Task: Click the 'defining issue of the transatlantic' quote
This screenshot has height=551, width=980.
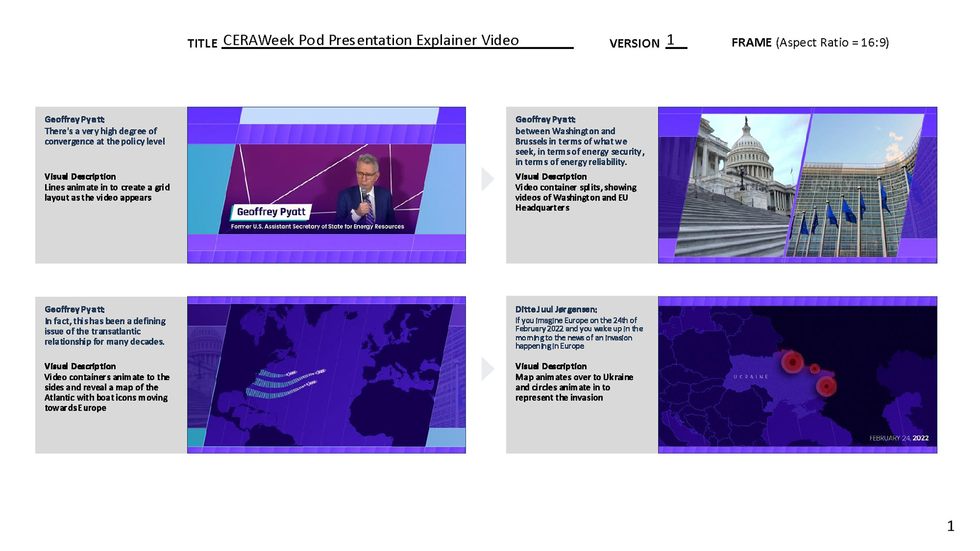Action: click(105, 331)
